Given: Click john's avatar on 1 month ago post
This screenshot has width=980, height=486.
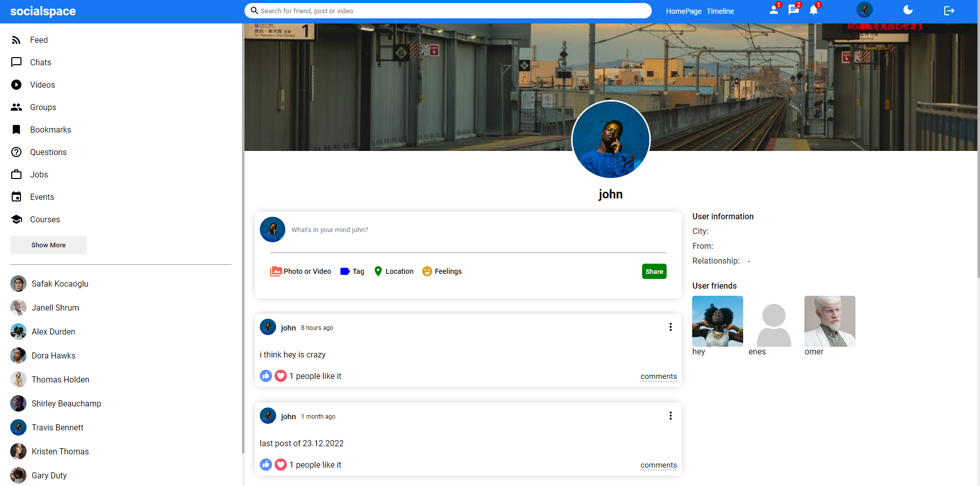Looking at the screenshot, I should [x=268, y=416].
